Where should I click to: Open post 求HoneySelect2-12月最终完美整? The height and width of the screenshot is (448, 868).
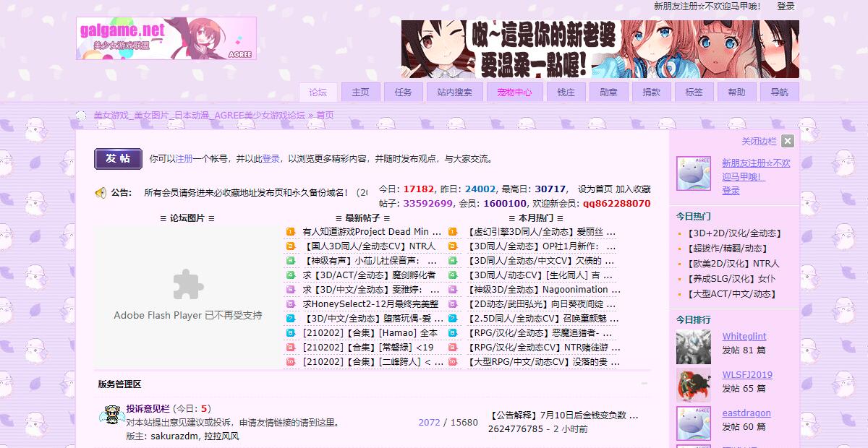click(370, 304)
